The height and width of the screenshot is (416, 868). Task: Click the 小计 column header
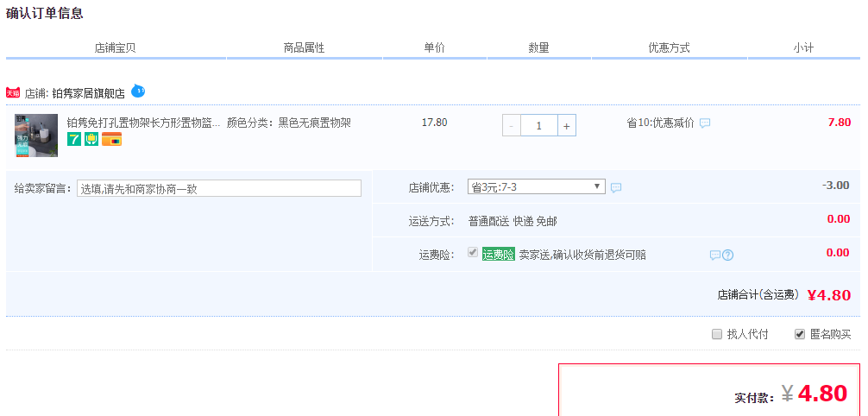[x=803, y=47]
